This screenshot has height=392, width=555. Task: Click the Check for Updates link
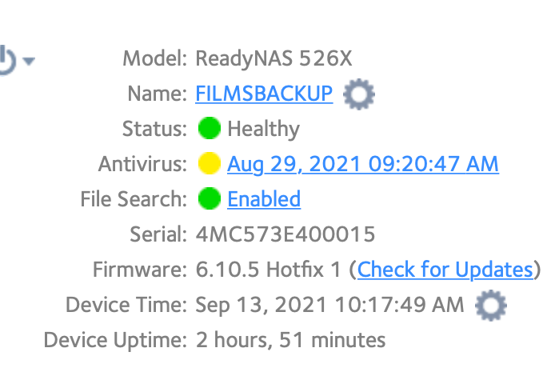(445, 270)
